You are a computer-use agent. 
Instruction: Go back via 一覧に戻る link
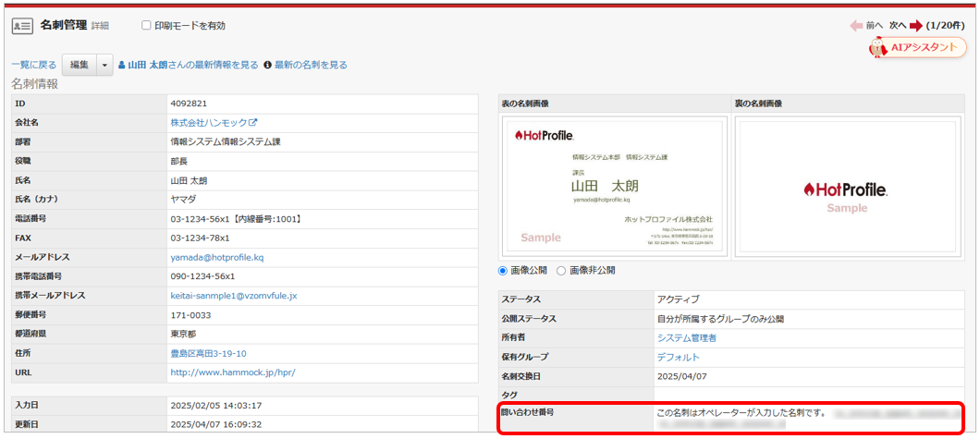(x=33, y=66)
